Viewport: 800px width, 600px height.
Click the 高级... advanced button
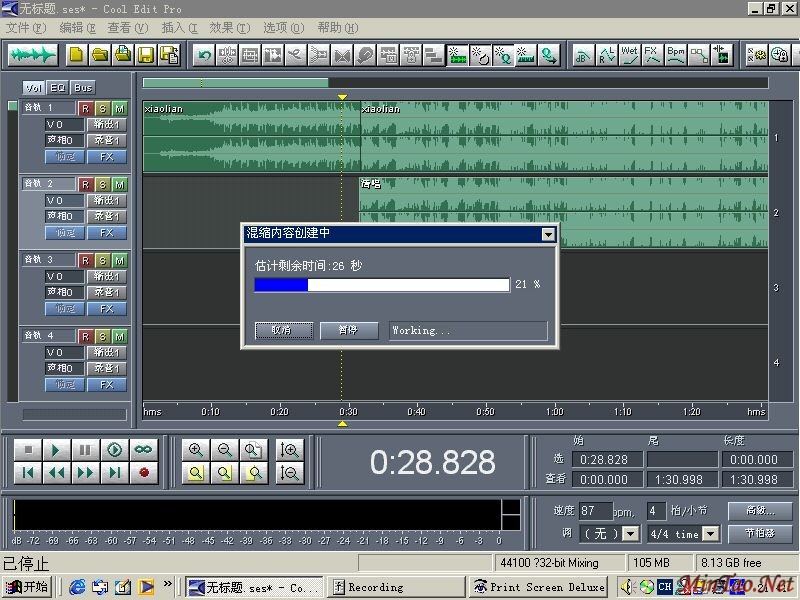(760, 510)
